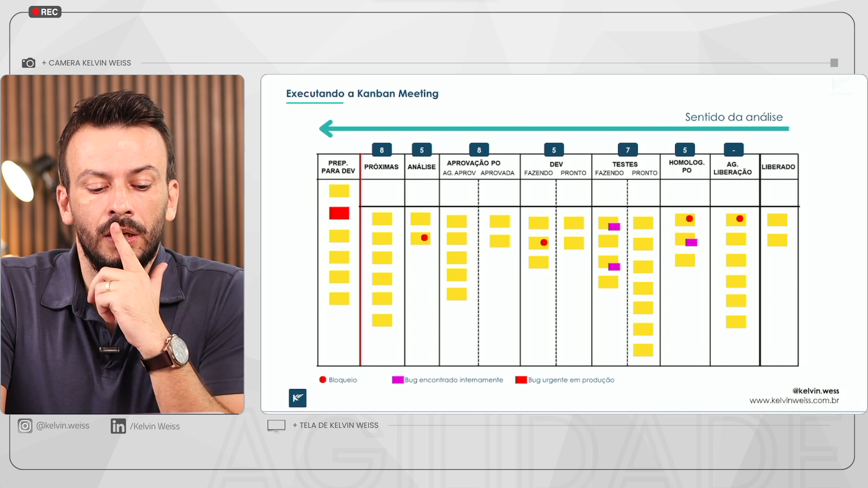Click the presenter webcam video
868x488 pixels.
(123, 244)
